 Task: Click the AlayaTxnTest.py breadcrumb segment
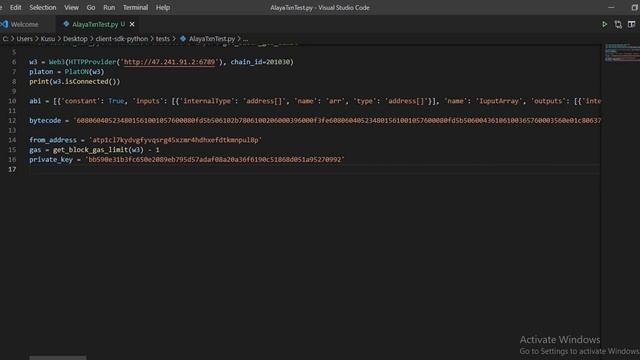coord(211,39)
